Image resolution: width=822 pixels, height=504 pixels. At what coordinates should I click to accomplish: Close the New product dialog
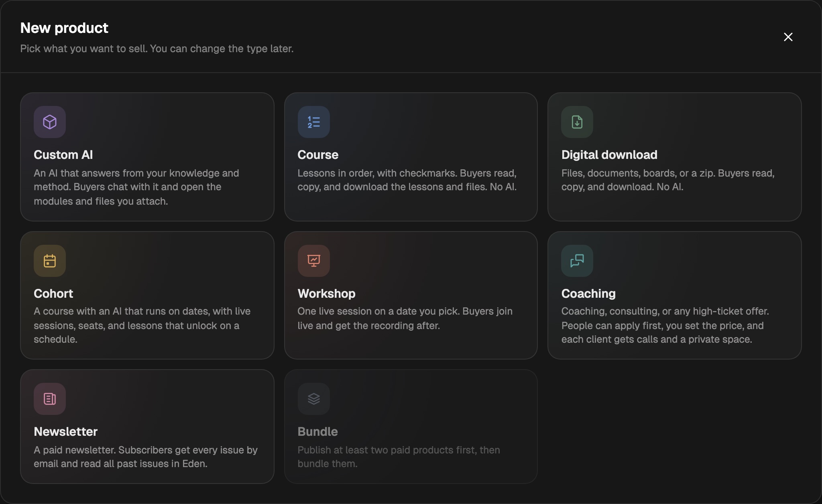[x=788, y=37]
